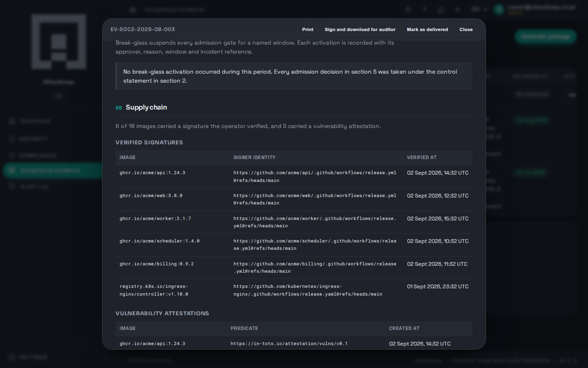Screen dimensions: 588x368
Task: Click the 02 Sept 2026, 10:32 UTC timestamp
Action: (438, 241)
